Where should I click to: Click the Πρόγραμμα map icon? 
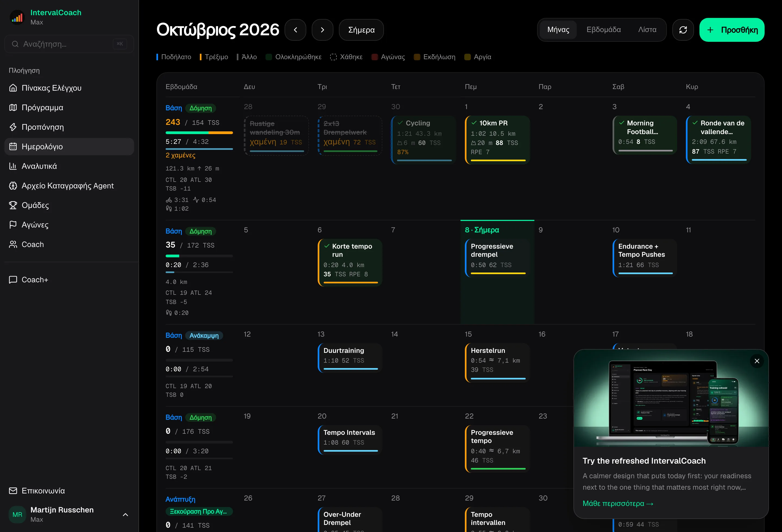[x=13, y=107]
